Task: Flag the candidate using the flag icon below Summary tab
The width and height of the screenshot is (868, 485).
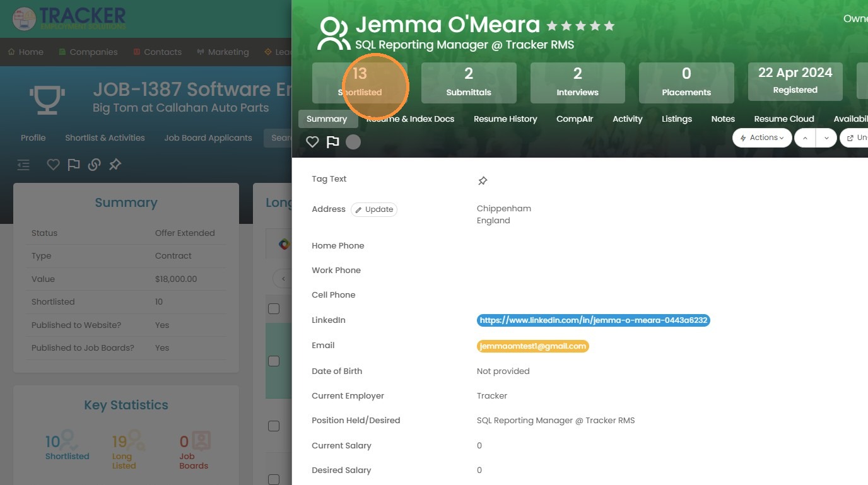Action: [332, 142]
